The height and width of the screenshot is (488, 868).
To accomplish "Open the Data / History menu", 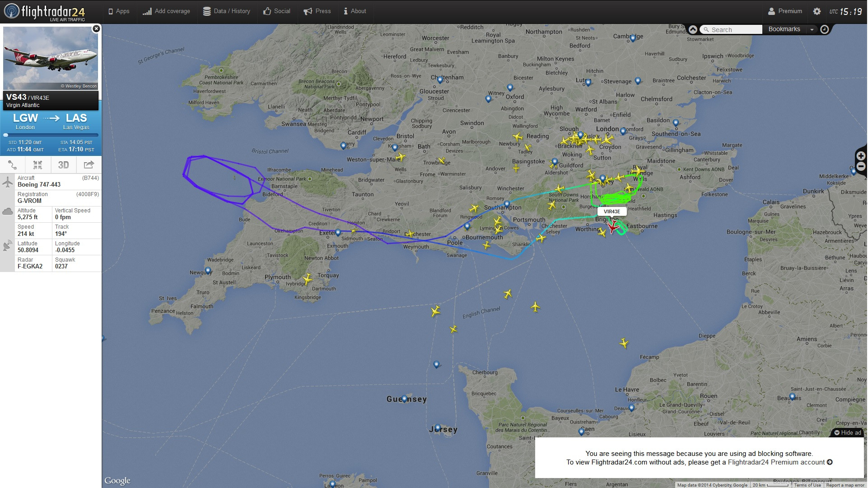I will click(226, 11).
